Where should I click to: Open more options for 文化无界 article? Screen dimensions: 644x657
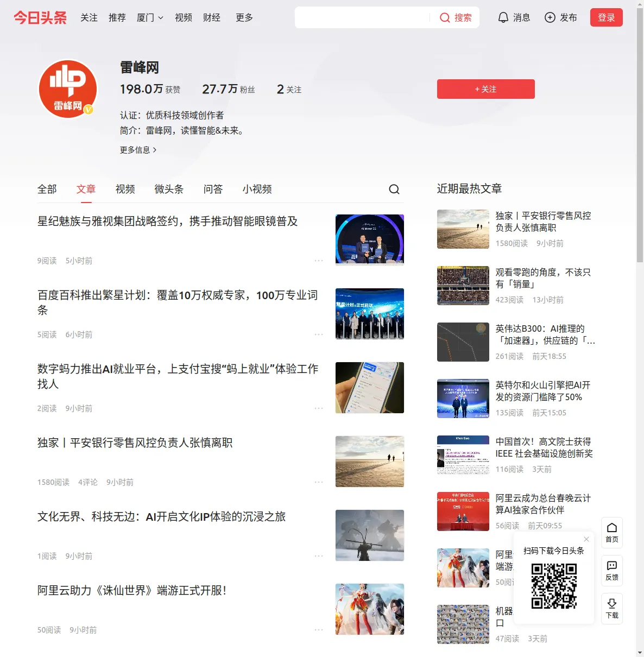(x=319, y=556)
